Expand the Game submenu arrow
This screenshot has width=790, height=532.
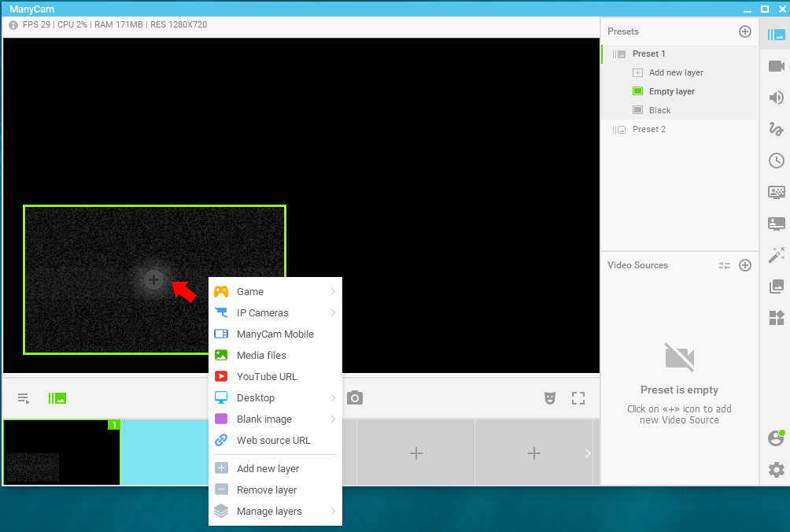click(333, 292)
